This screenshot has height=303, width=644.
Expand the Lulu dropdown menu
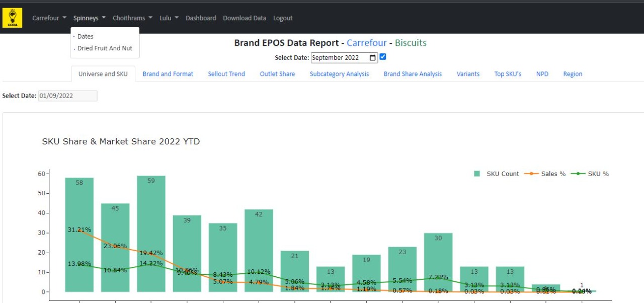click(169, 18)
